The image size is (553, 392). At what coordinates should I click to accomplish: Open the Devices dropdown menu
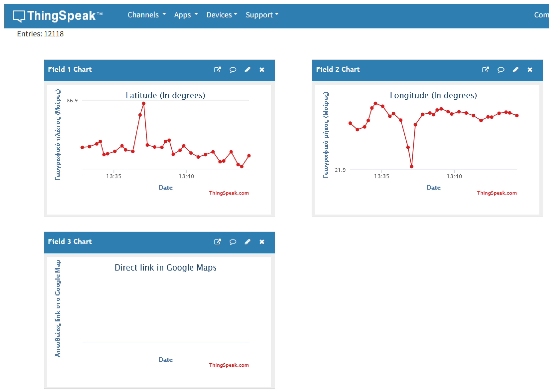pyautogui.click(x=222, y=15)
